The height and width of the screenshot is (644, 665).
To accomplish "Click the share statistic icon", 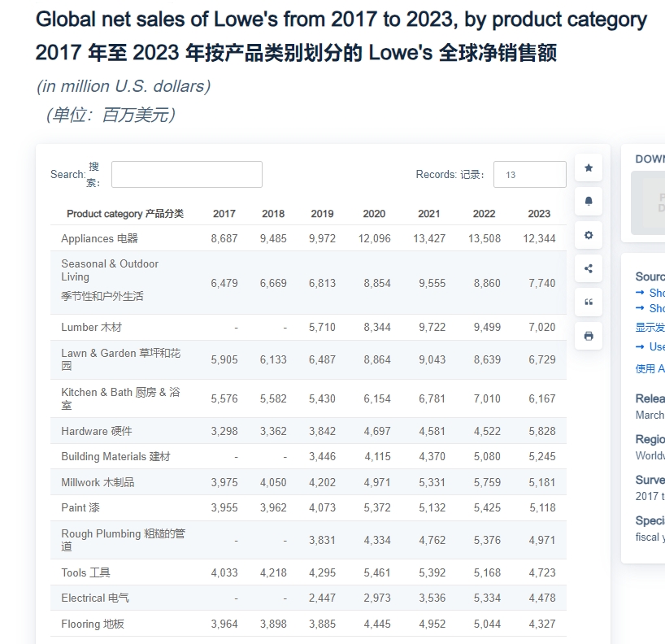I will [x=589, y=268].
